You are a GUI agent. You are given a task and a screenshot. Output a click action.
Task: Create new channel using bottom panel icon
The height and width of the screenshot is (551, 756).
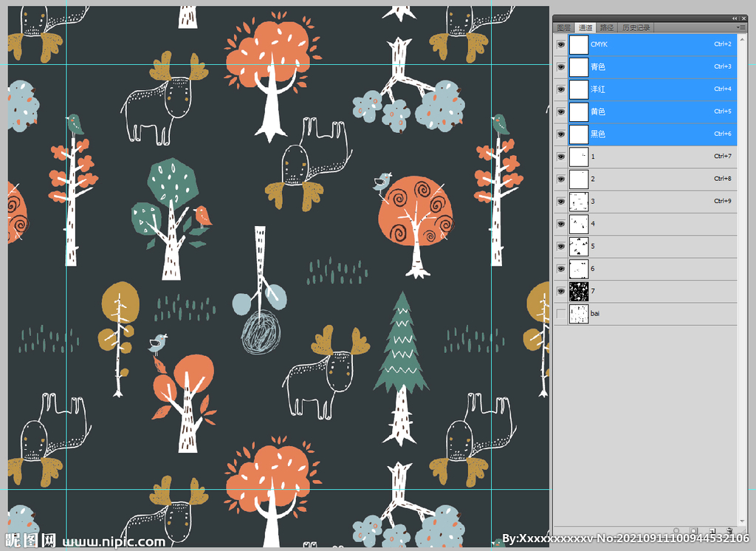point(712,531)
